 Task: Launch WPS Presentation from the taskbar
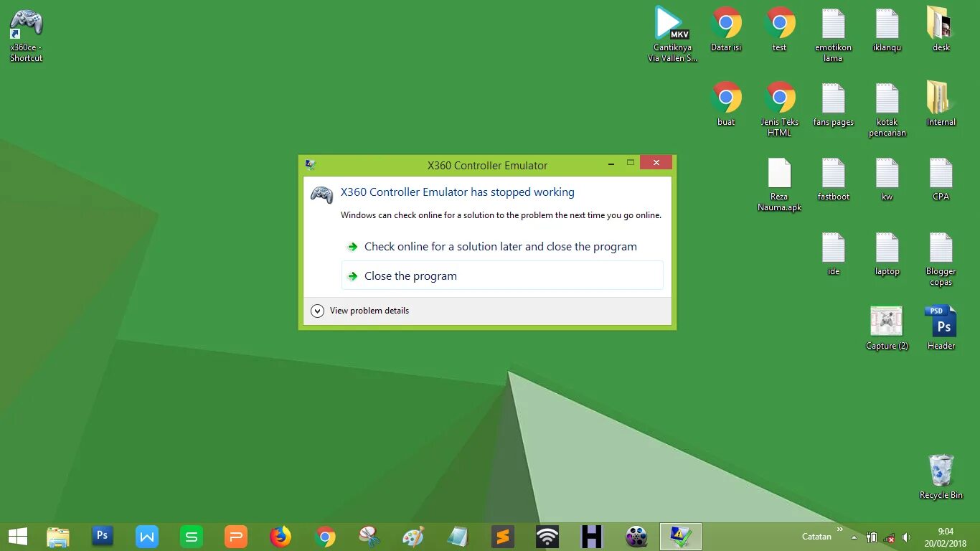pos(236,537)
